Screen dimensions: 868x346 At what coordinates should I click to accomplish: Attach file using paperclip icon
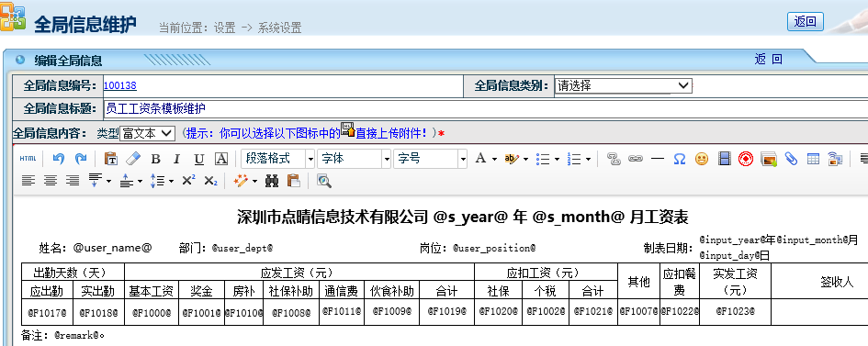[791, 159]
